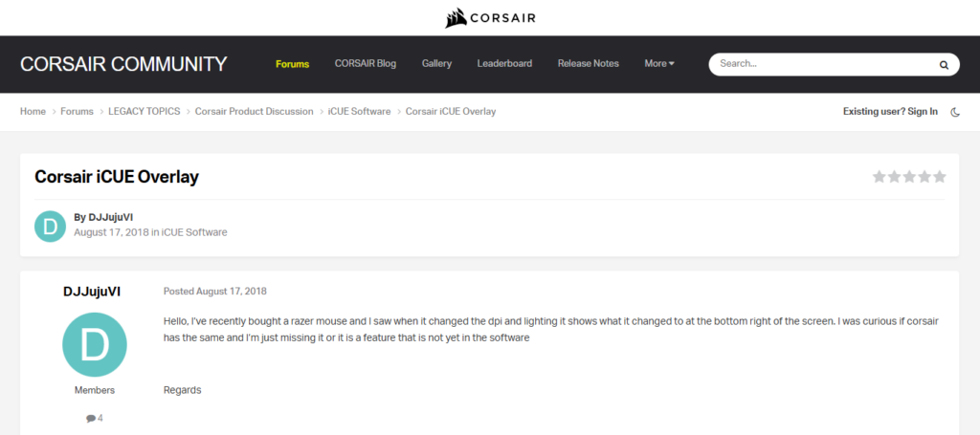Open iCUE Software link under topic title
The width and height of the screenshot is (980, 435).
tap(194, 232)
